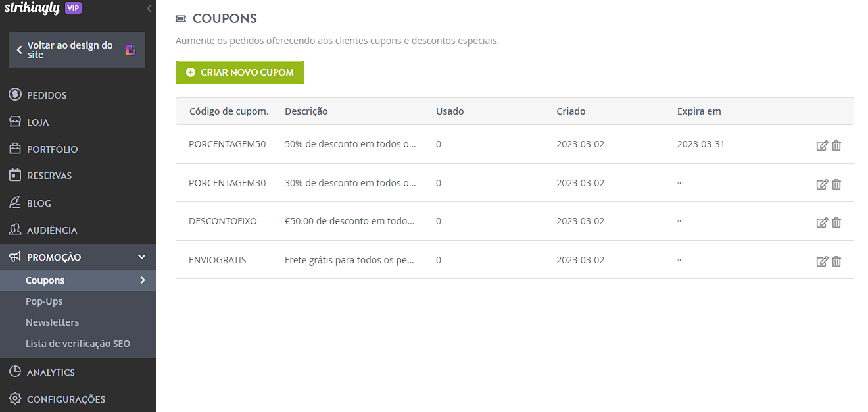Click expiry date 2023-03-31
Image resolution: width=868 pixels, height=412 pixels.
pos(701,144)
